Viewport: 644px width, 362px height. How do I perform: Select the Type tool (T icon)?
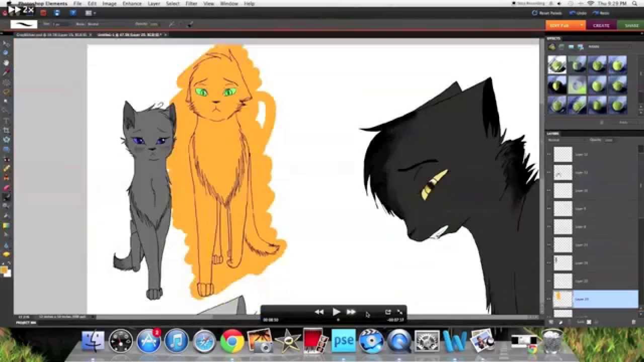point(7,121)
